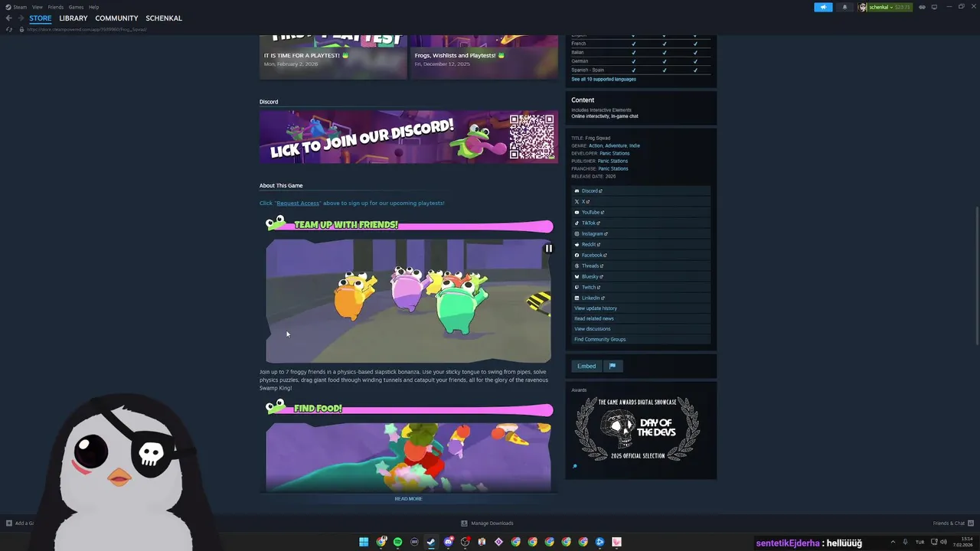980x551 pixels.
Task: Click See all 10 supported languages
Action: pyautogui.click(x=603, y=79)
